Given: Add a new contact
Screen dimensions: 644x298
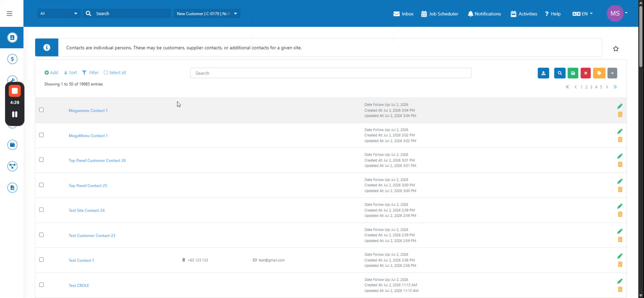Looking at the screenshot, I should click(x=51, y=72).
